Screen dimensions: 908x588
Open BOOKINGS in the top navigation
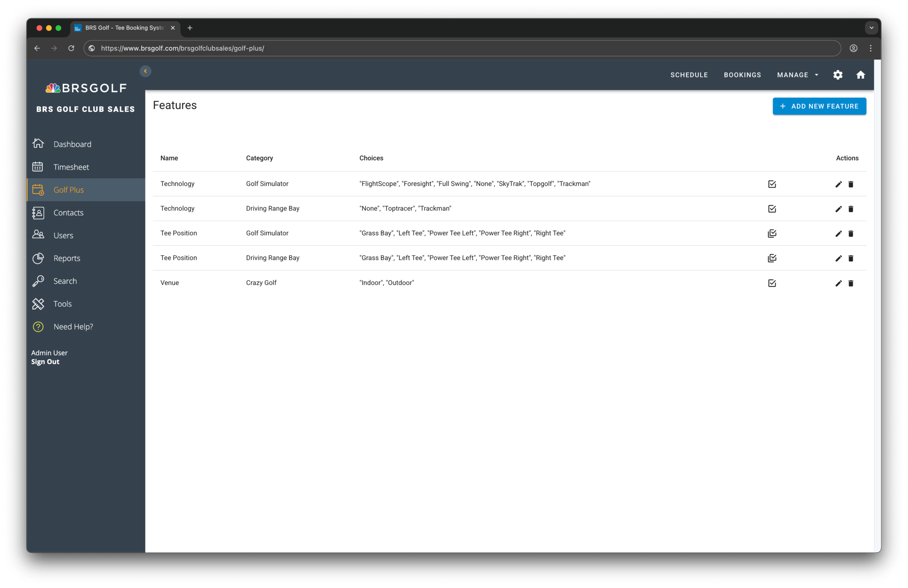tap(742, 75)
